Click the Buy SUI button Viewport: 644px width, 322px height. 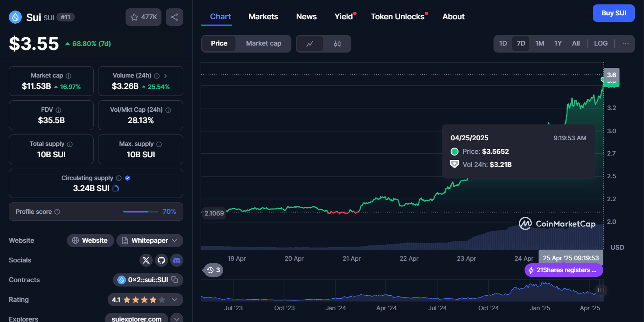coord(613,13)
